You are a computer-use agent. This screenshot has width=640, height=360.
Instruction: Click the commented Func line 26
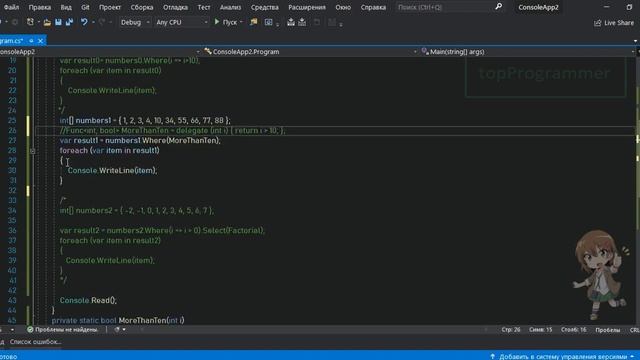[x=172, y=131]
